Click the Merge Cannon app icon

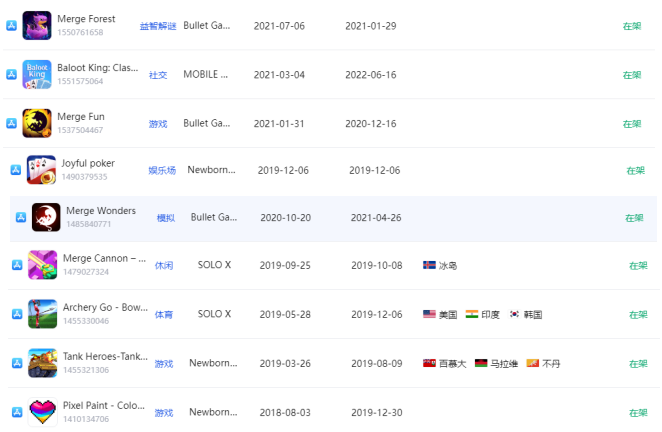pyautogui.click(x=43, y=265)
